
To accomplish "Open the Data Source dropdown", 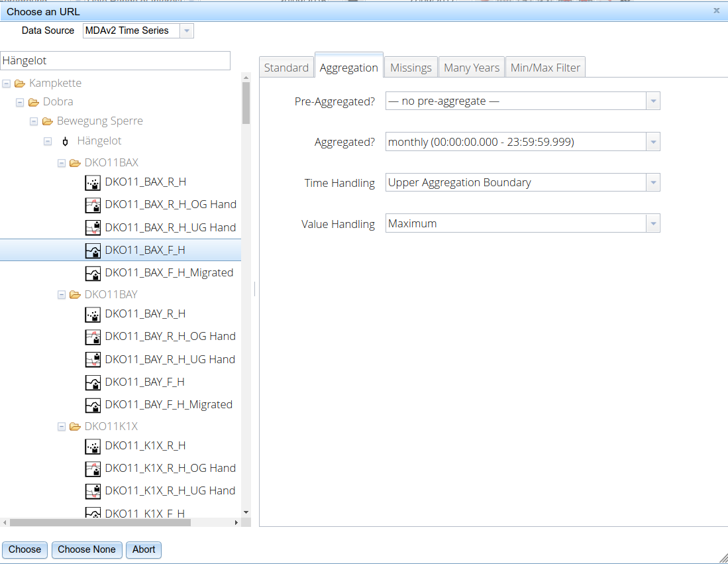I will pos(187,30).
